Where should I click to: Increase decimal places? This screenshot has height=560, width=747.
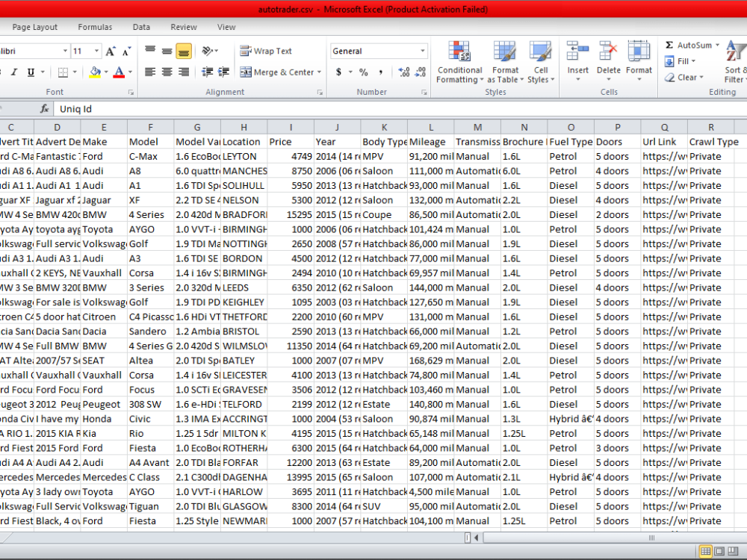pos(404,72)
